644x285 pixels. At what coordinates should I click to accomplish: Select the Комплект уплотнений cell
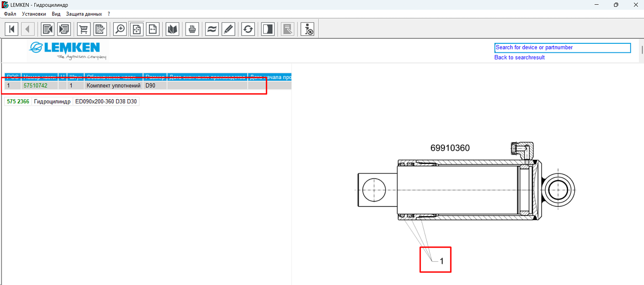click(x=114, y=86)
